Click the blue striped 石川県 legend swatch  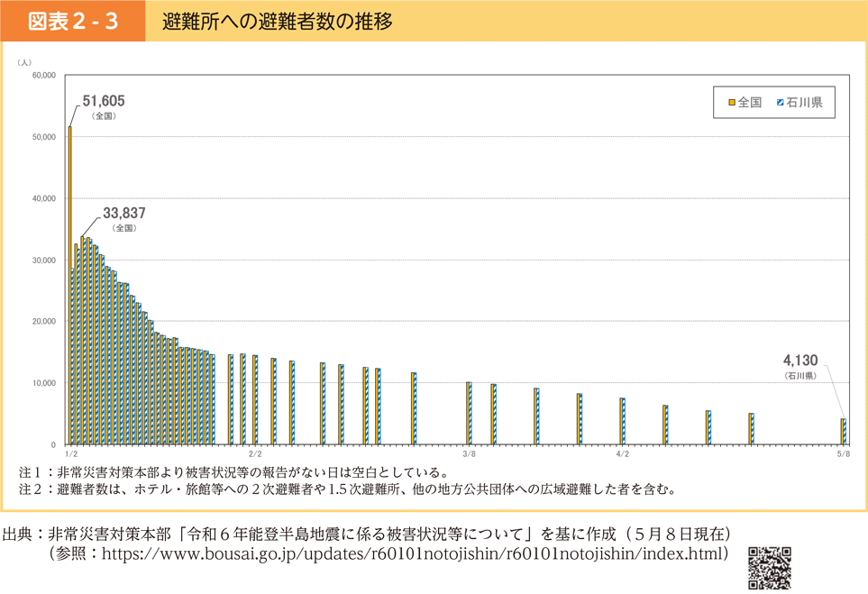[x=780, y=103]
